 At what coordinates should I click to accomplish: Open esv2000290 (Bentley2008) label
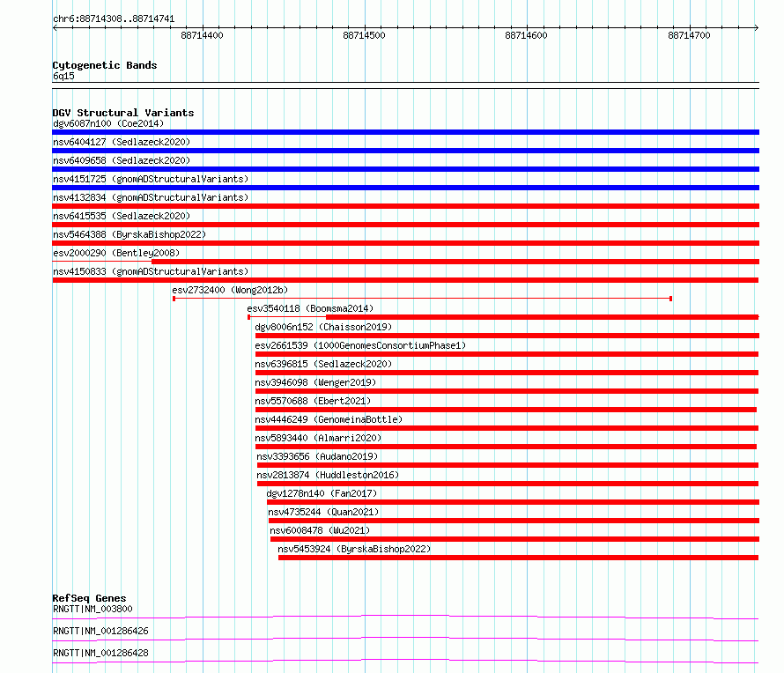coord(116,253)
